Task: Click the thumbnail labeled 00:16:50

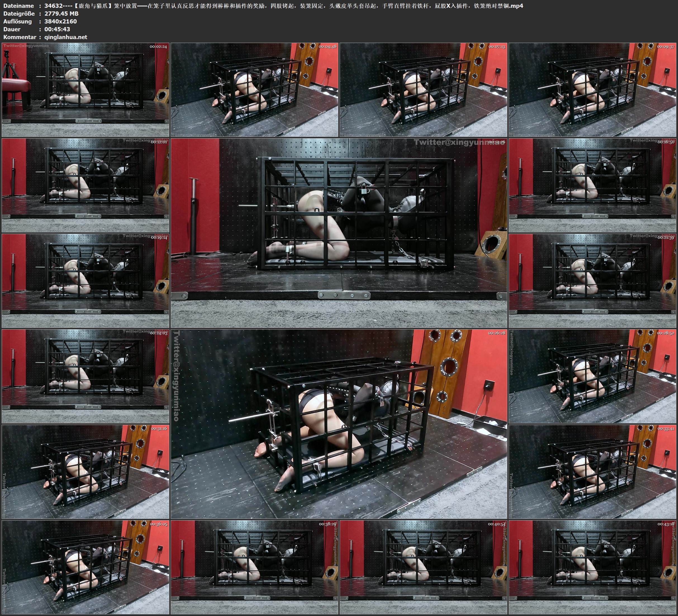Action: click(592, 185)
